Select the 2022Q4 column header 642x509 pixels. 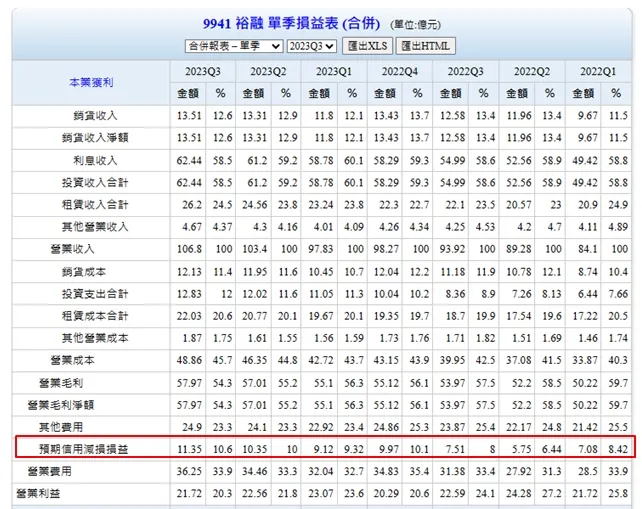400,72
